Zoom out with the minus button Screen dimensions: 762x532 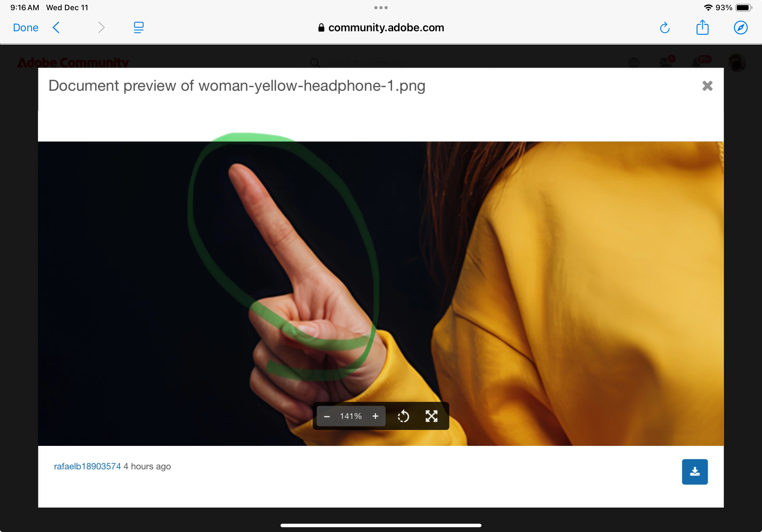point(326,416)
